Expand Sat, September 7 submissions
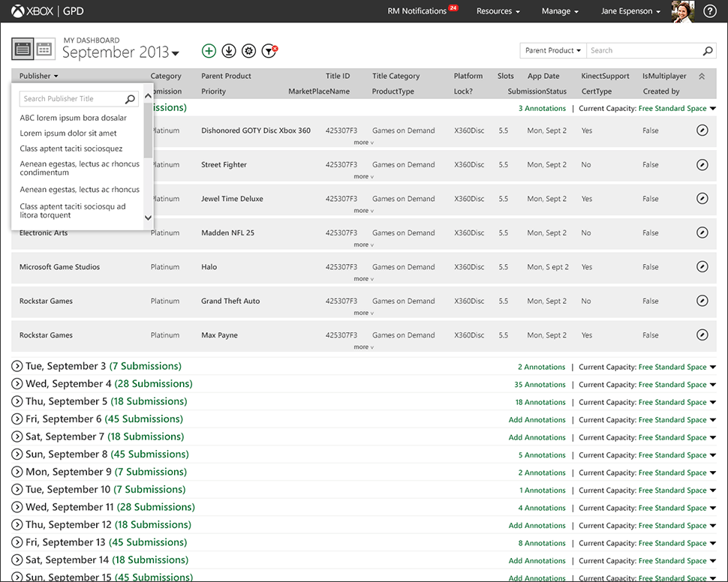Image resolution: width=728 pixels, height=582 pixels. [x=17, y=436]
